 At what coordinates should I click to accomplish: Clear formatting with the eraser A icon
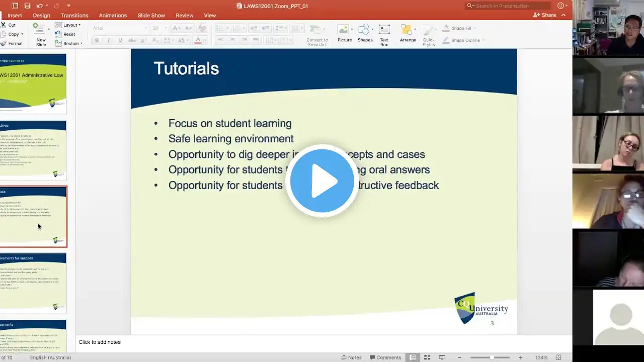(x=202, y=28)
